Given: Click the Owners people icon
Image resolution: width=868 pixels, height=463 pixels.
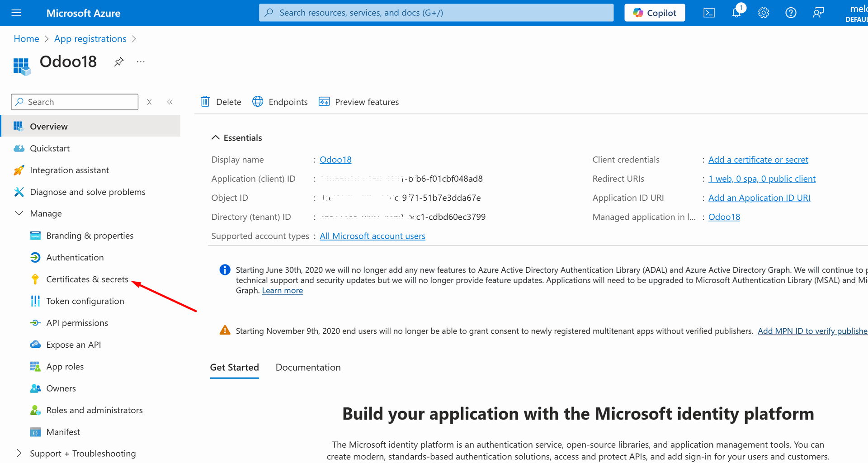Looking at the screenshot, I should 35,388.
